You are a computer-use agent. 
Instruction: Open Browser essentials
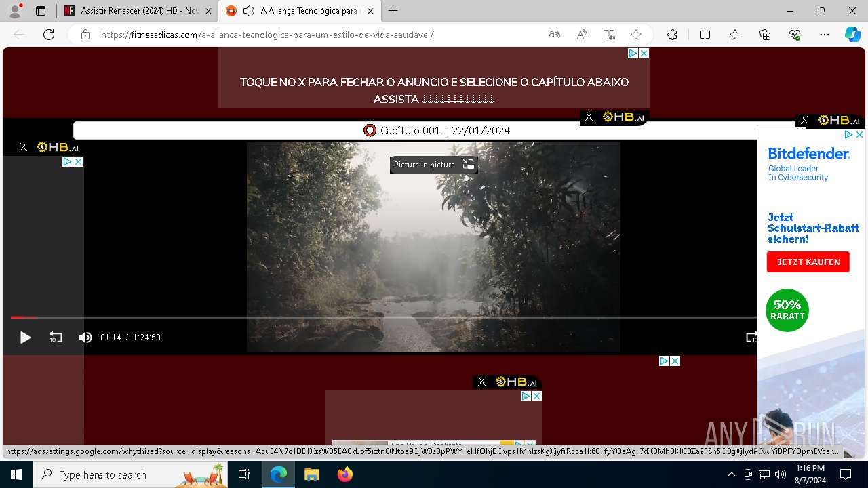(x=795, y=35)
